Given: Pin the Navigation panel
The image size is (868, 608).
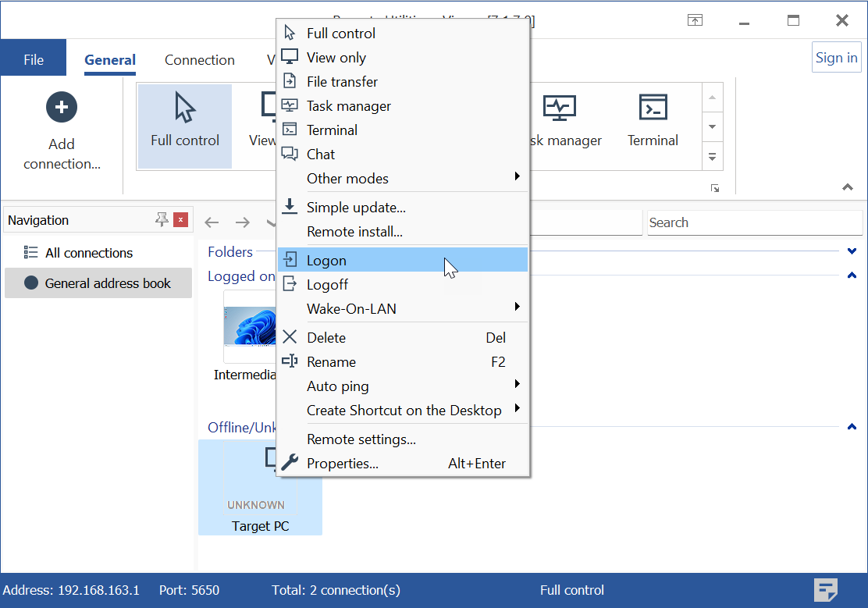Looking at the screenshot, I should [162, 220].
